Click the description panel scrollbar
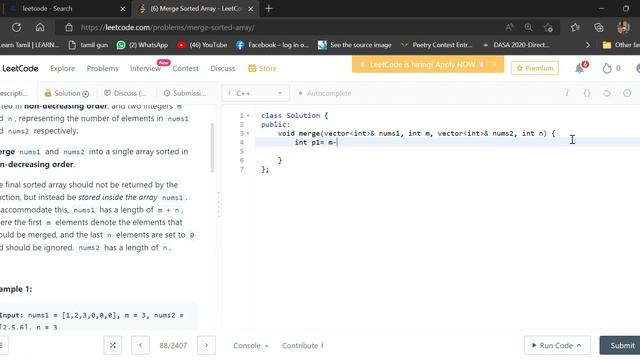This screenshot has height=360, width=640. (212, 148)
